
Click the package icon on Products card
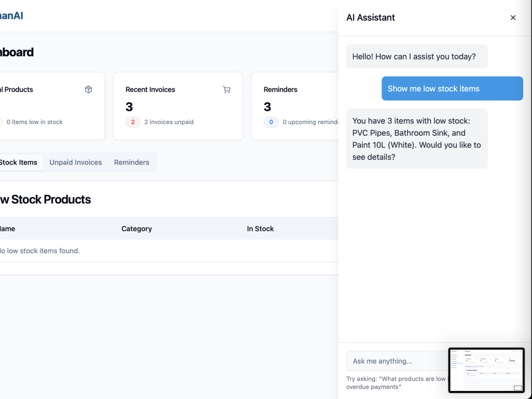click(x=88, y=89)
